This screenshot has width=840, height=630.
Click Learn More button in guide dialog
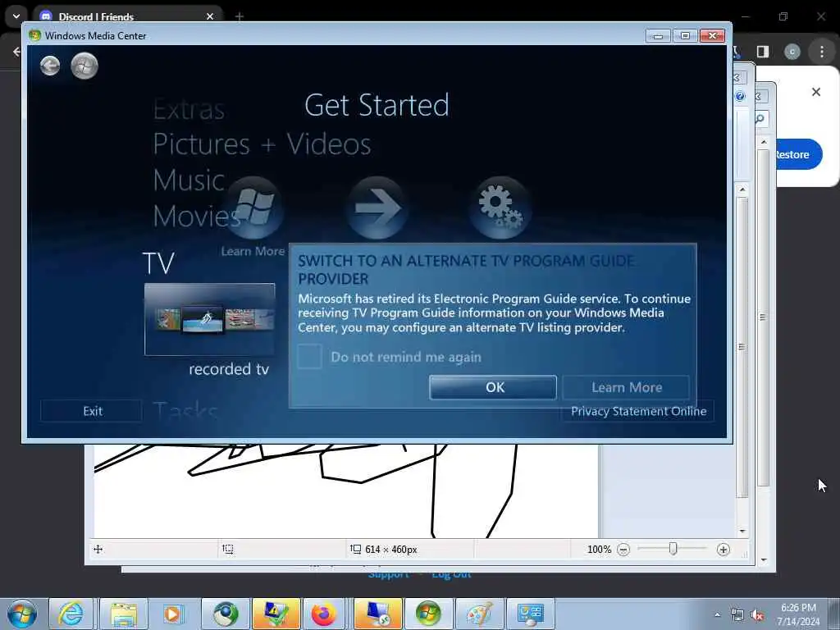626,387
